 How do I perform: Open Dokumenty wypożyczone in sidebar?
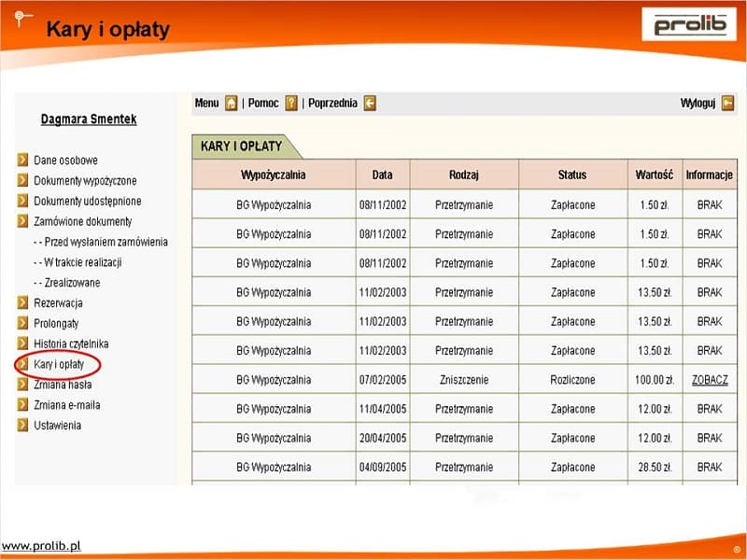point(85,181)
